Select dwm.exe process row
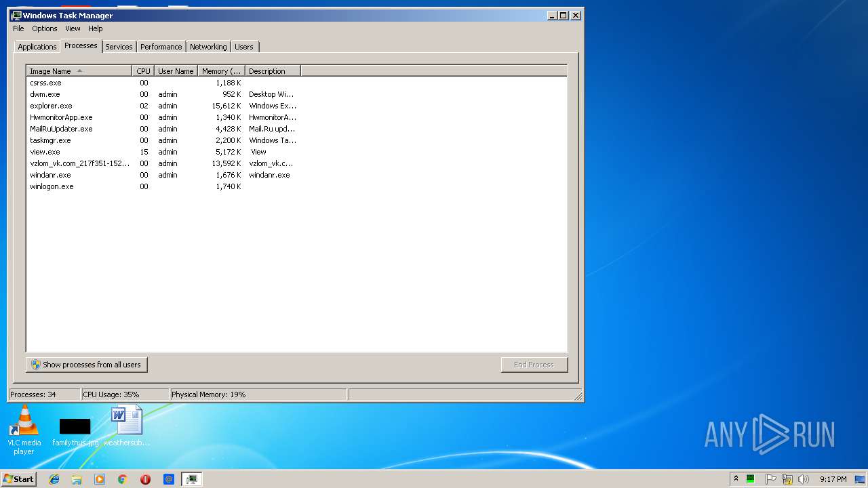868x488 pixels. pyautogui.click(x=163, y=94)
